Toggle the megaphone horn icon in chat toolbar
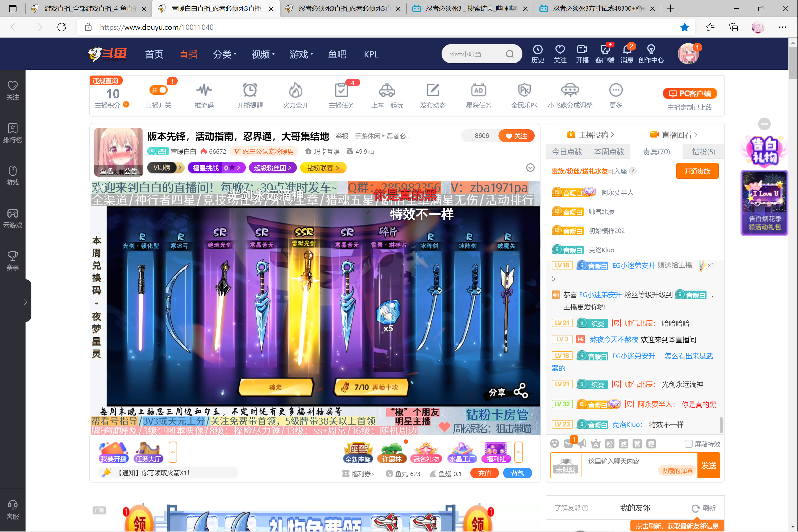 coord(582,443)
